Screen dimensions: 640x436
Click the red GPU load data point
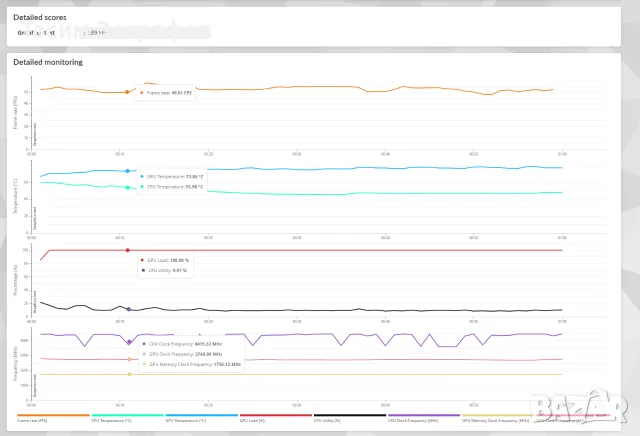tap(128, 250)
